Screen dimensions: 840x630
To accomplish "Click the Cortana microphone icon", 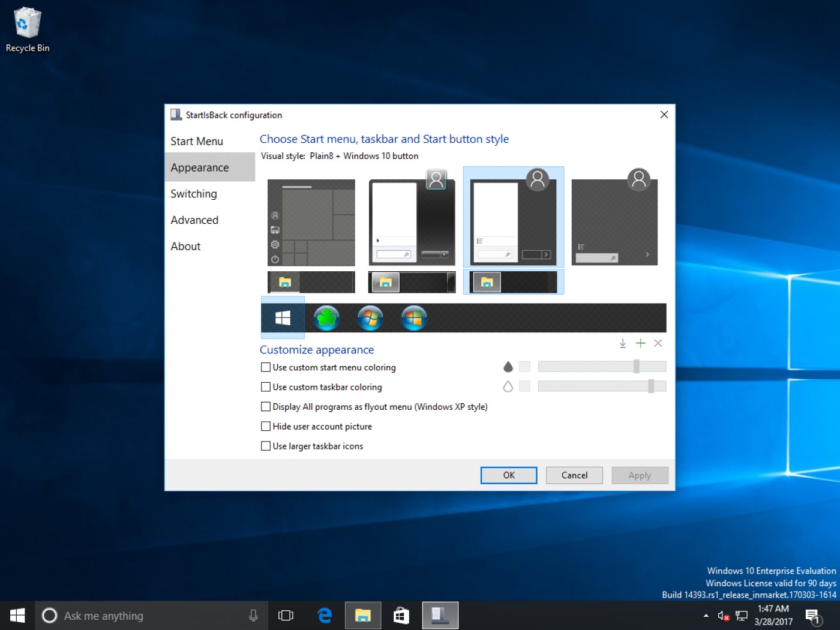I will (253, 616).
